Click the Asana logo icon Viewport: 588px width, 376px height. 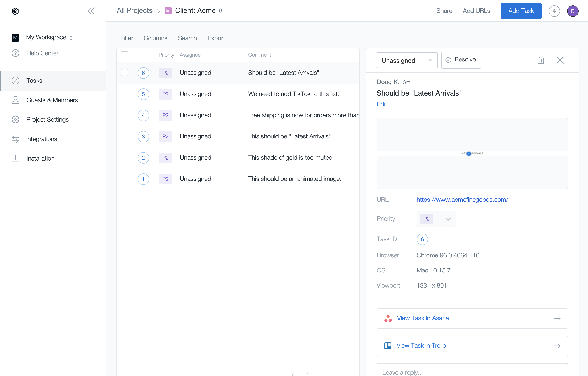click(x=388, y=318)
